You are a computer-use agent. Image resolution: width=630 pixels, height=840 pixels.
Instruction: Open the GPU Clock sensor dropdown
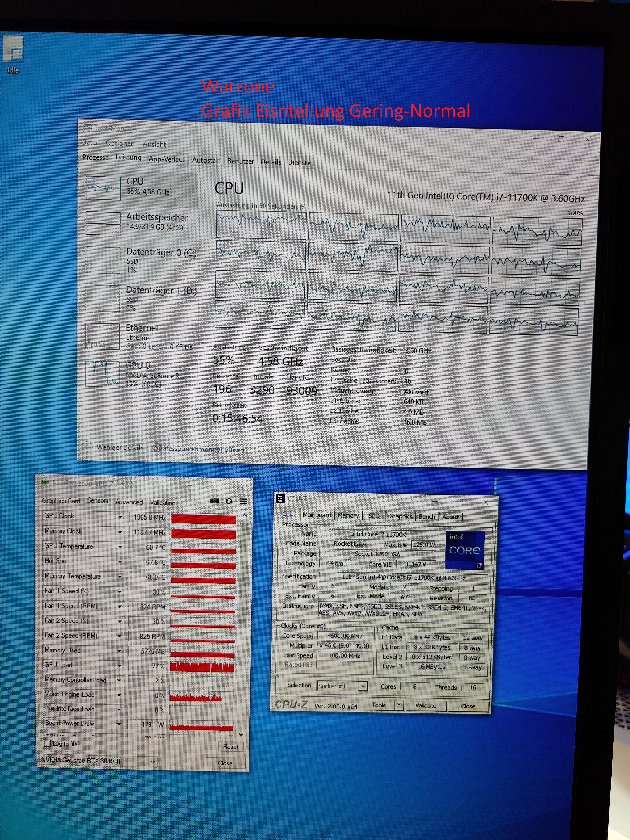click(x=120, y=517)
